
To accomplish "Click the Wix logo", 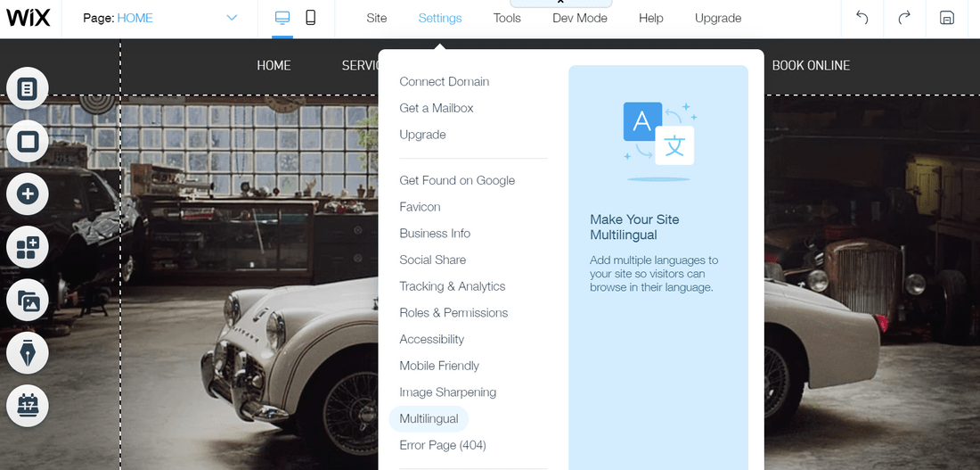I will coord(29,18).
